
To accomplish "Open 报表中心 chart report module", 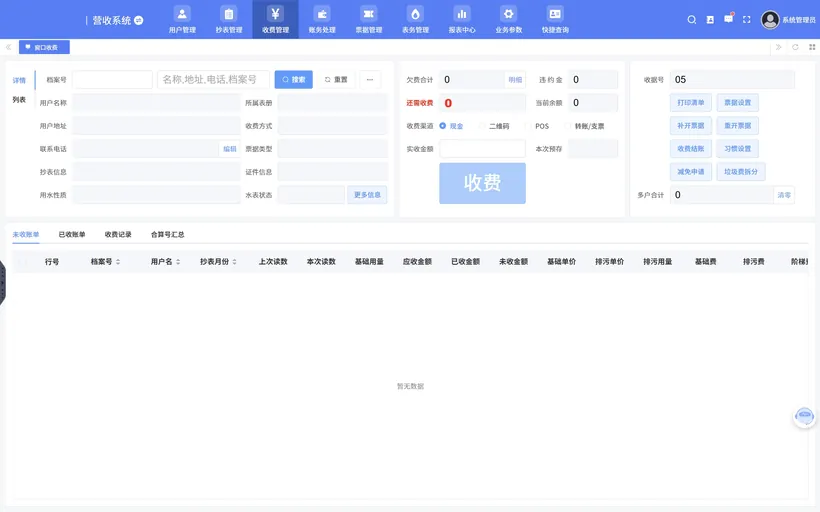I will 462,19.
